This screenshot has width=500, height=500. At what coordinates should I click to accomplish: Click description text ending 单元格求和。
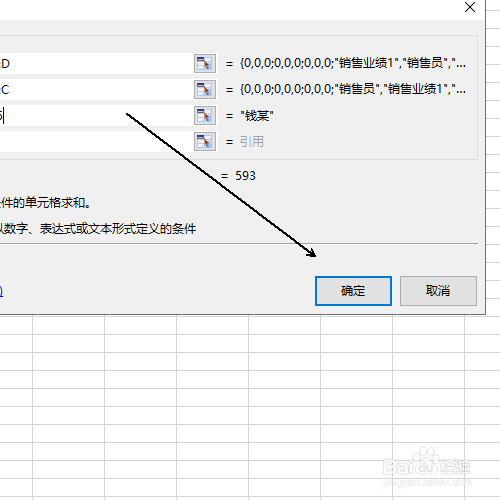coord(45,202)
